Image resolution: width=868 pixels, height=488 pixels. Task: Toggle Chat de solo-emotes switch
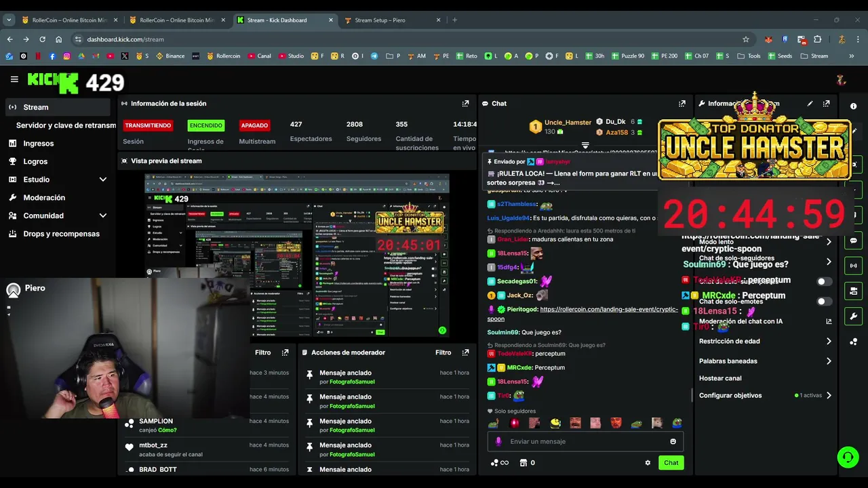click(x=824, y=302)
